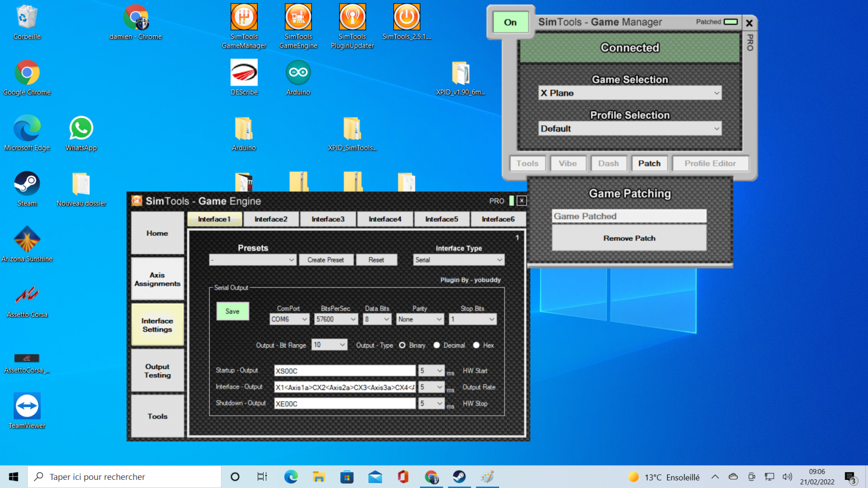Open ComPort COM6 dropdown
The image size is (868, 488).
point(290,319)
